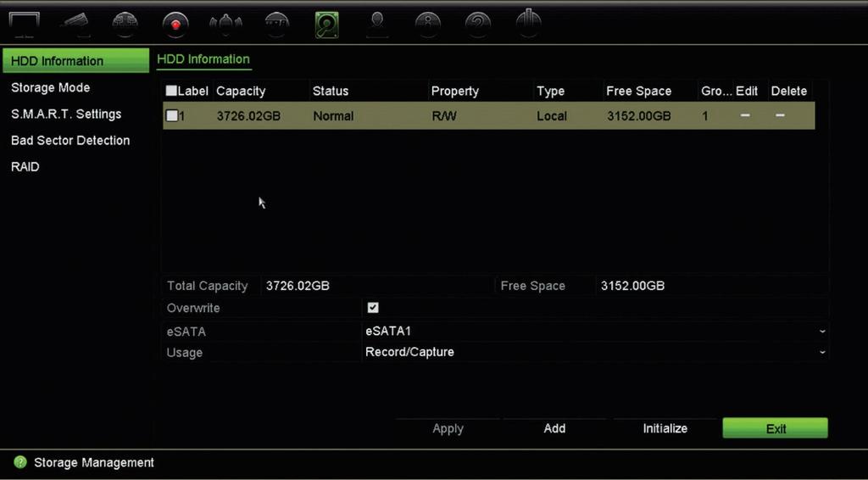Click the Total Capacity value 3726.02GB
Screen dimensions: 868x480
(298, 287)
